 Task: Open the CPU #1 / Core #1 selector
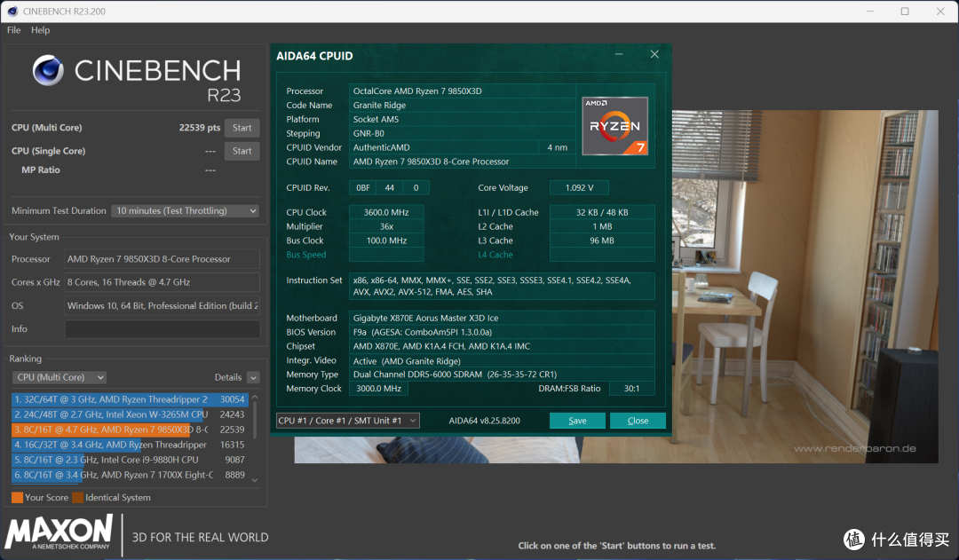pos(347,421)
